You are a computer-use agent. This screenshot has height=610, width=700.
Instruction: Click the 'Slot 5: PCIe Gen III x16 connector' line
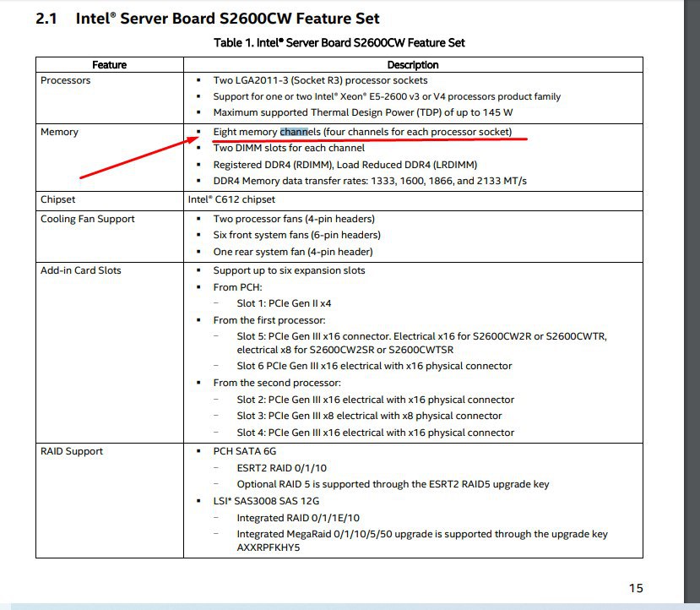click(x=422, y=337)
